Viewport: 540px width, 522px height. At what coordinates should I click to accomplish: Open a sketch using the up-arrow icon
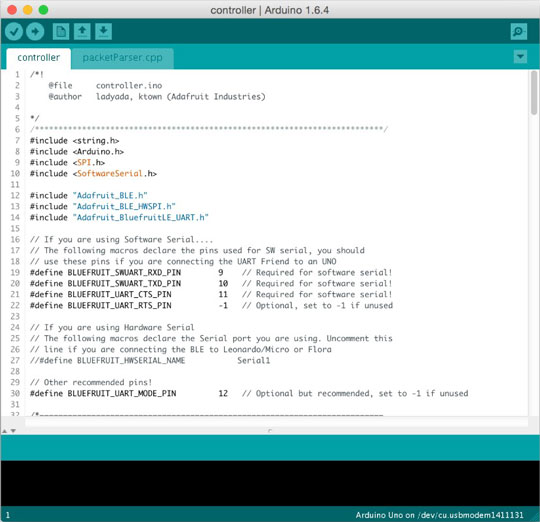pos(82,32)
